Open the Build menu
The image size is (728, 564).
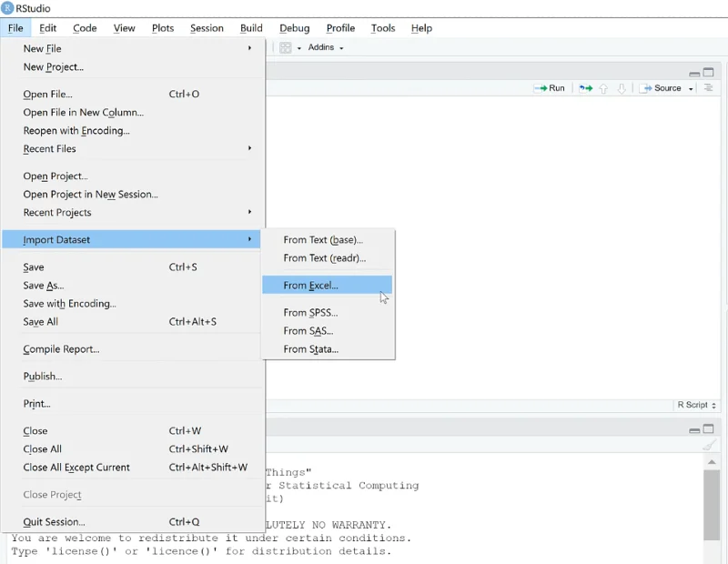coord(251,28)
